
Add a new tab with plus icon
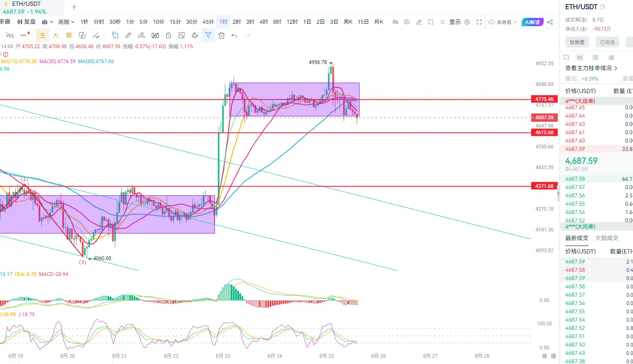(x=74, y=7)
